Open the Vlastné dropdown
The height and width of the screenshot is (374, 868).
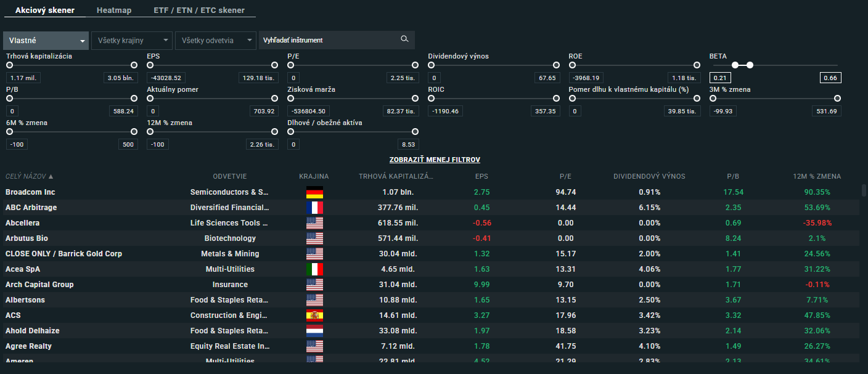click(x=46, y=41)
